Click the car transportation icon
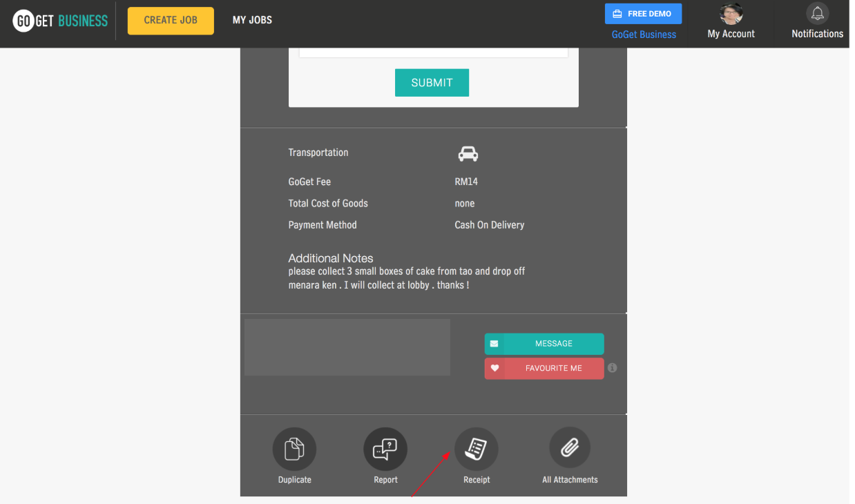The width and height of the screenshot is (855, 504). [x=468, y=153]
